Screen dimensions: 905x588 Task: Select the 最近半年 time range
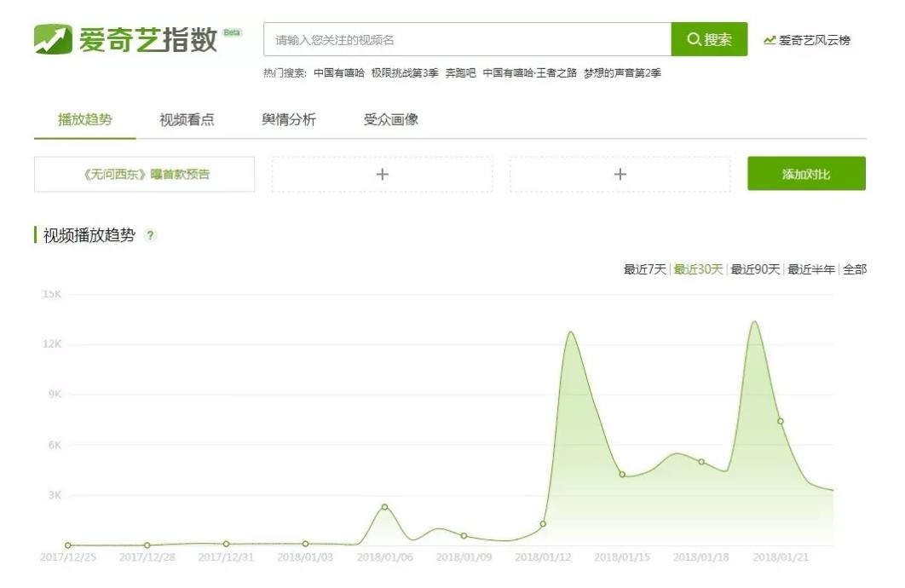(x=811, y=269)
